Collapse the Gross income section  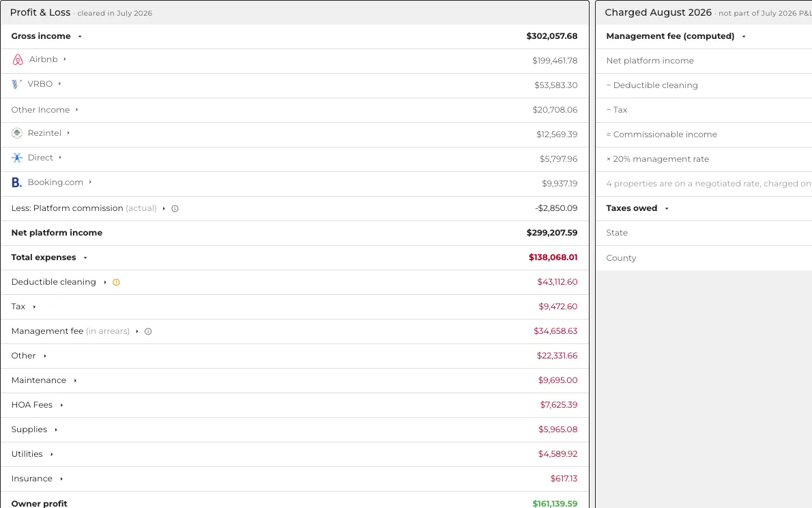80,36
